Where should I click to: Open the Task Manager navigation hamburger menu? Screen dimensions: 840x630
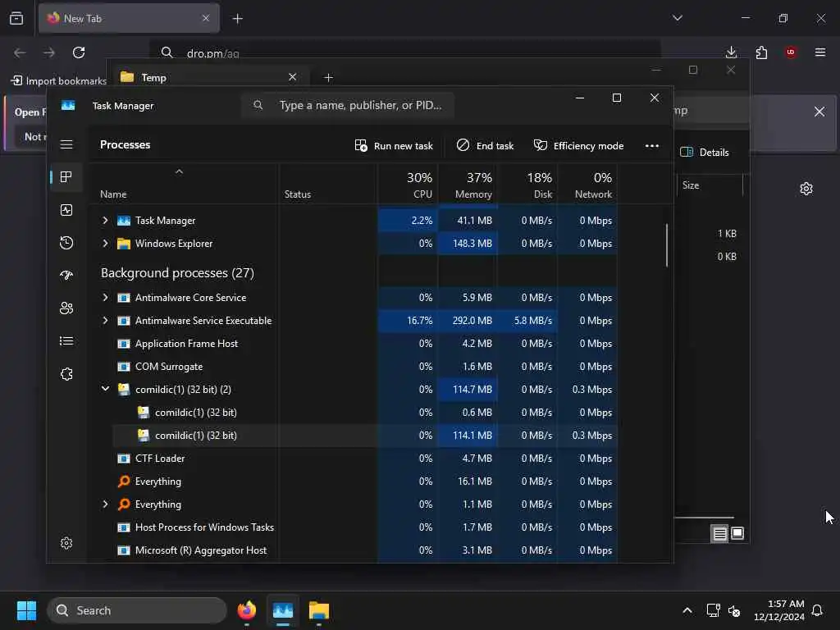coord(66,144)
